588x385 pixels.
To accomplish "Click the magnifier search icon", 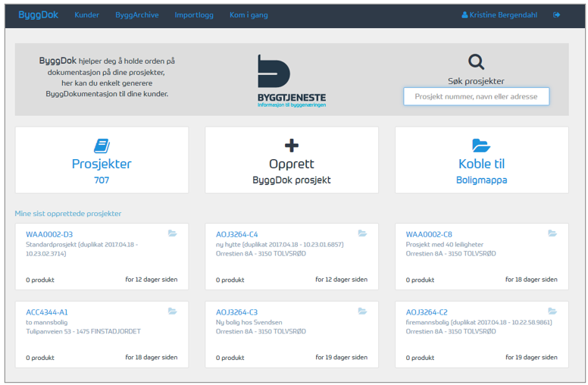I will click(476, 62).
